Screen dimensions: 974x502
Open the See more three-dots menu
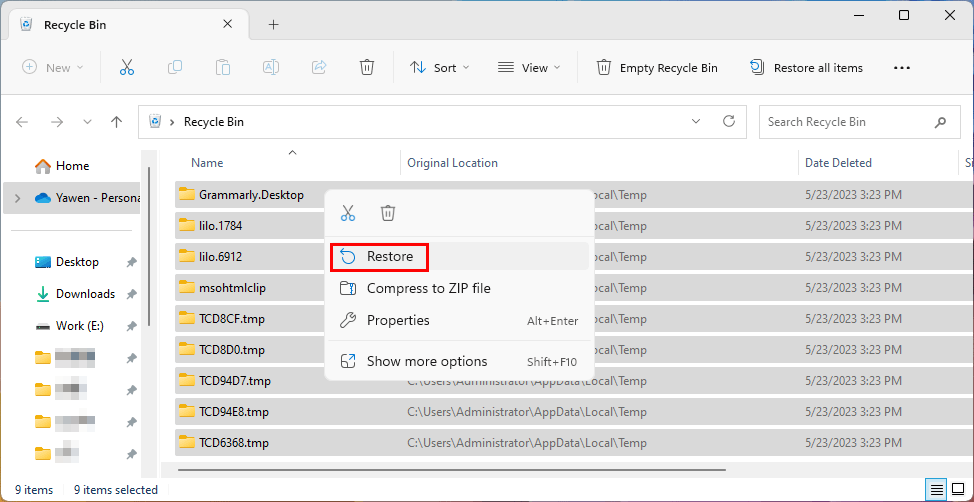(x=901, y=68)
